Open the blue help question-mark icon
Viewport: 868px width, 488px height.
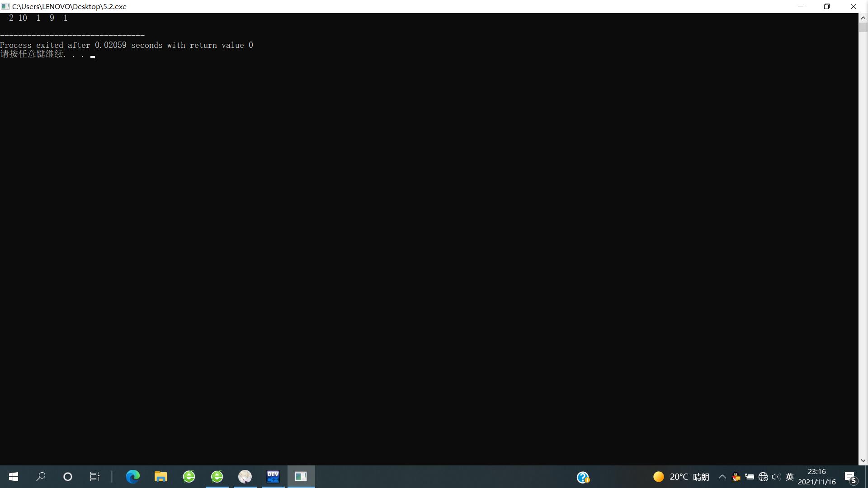(x=583, y=477)
